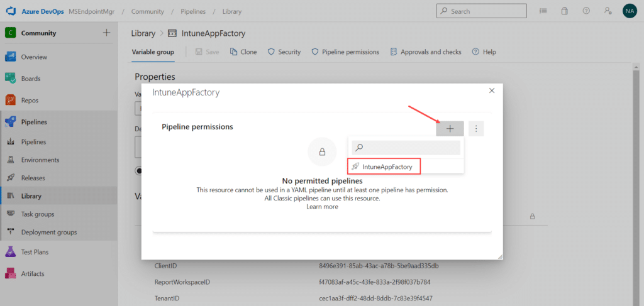Click the top Search box
Image resolution: width=644 pixels, height=306 pixels.
pos(481,11)
